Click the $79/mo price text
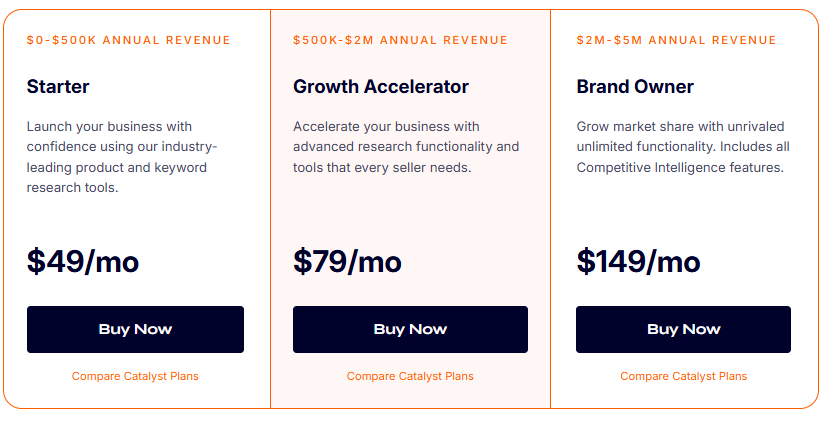This screenshot has width=827, height=421. point(347,261)
